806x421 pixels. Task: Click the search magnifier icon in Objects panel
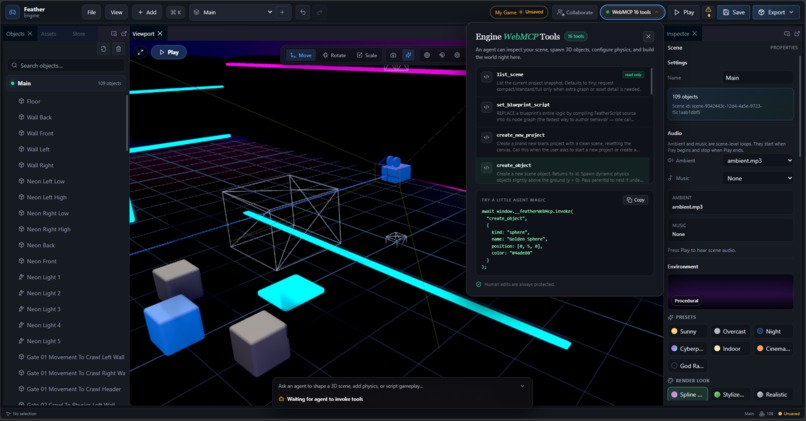pos(14,65)
